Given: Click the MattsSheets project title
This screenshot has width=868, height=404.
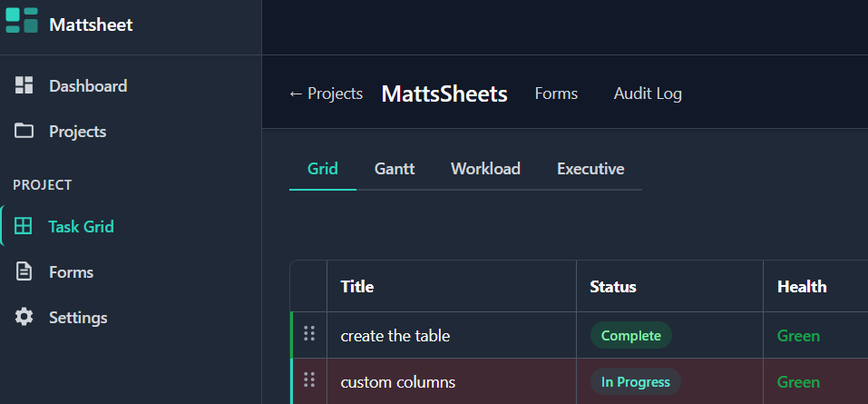Looking at the screenshot, I should pos(444,94).
